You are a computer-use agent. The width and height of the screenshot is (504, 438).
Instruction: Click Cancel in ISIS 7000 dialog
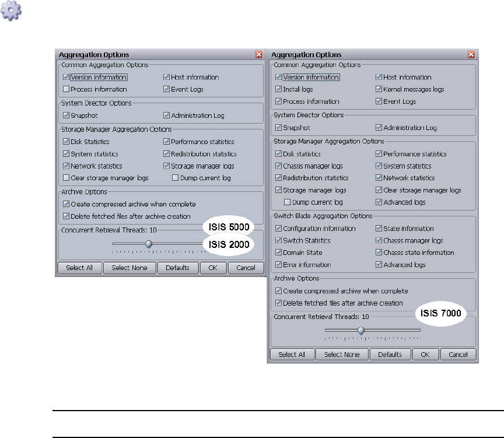(x=459, y=355)
